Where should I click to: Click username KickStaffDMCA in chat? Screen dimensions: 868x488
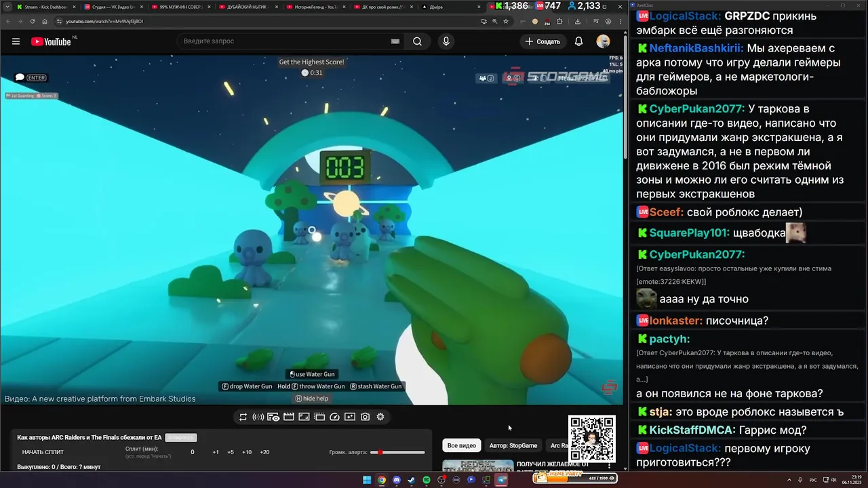[692, 430]
